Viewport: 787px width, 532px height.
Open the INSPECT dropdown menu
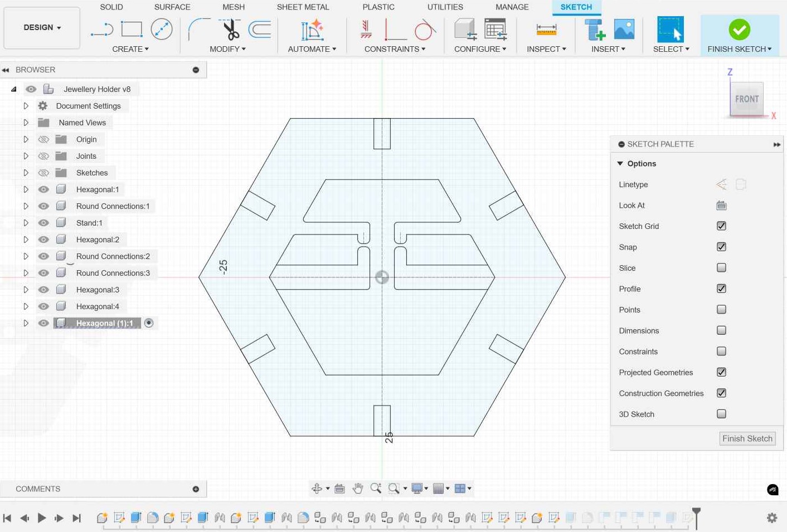point(546,49)
